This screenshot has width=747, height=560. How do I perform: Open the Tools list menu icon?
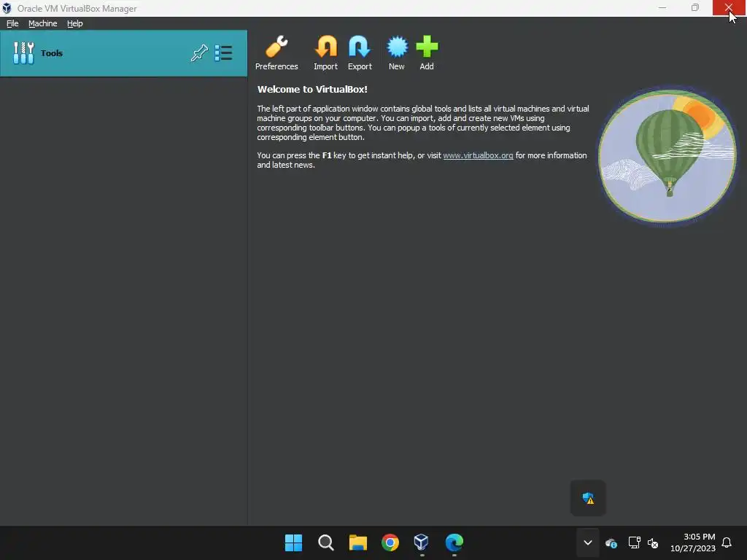(223, 52)
